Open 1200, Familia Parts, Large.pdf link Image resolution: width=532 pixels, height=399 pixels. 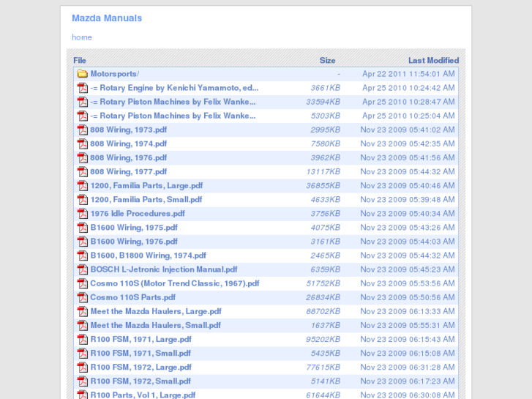pos(146,186)
